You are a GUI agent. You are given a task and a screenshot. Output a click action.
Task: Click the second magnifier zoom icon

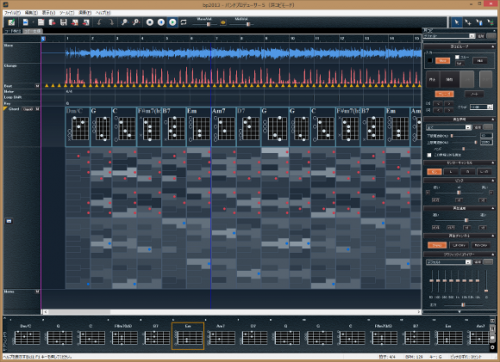coord(136,22)
